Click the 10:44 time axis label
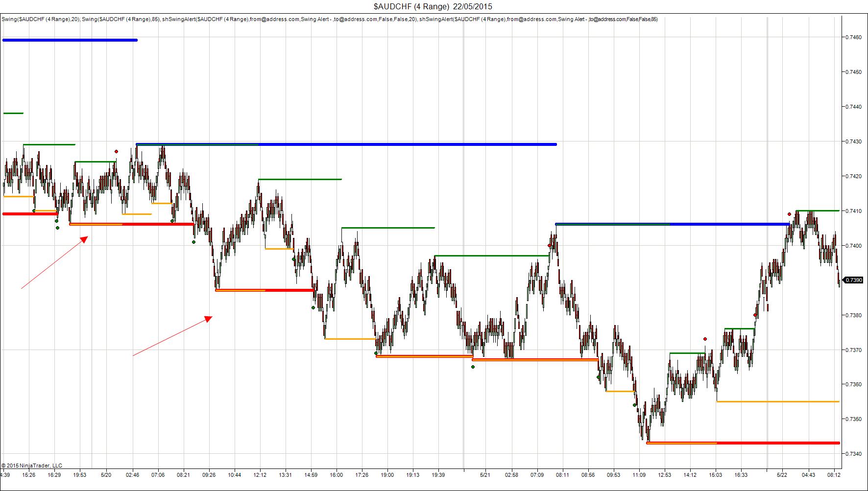The width and height of the screenshot is (868, 491). point(235,475)
